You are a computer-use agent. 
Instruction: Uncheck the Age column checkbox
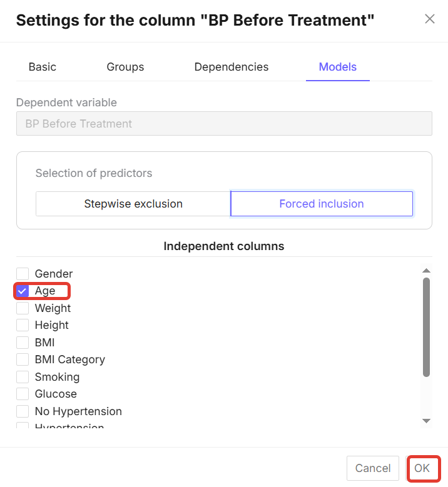click(x=23, y=291)
